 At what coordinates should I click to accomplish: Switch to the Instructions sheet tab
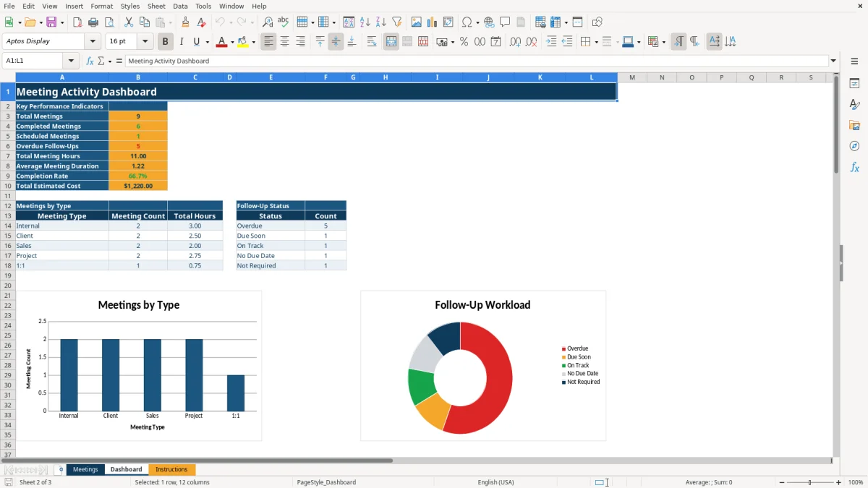[171, 469]
